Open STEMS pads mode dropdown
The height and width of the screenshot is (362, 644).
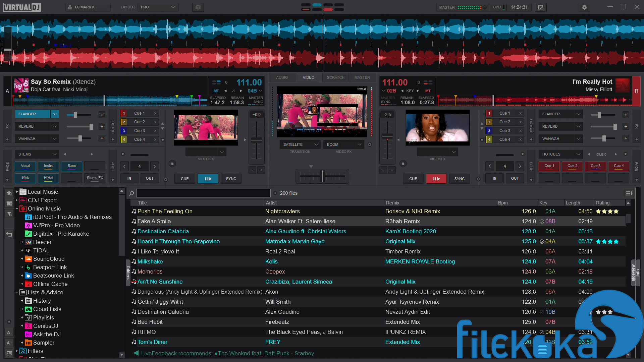pyautogui.click(x=37, y=154)
